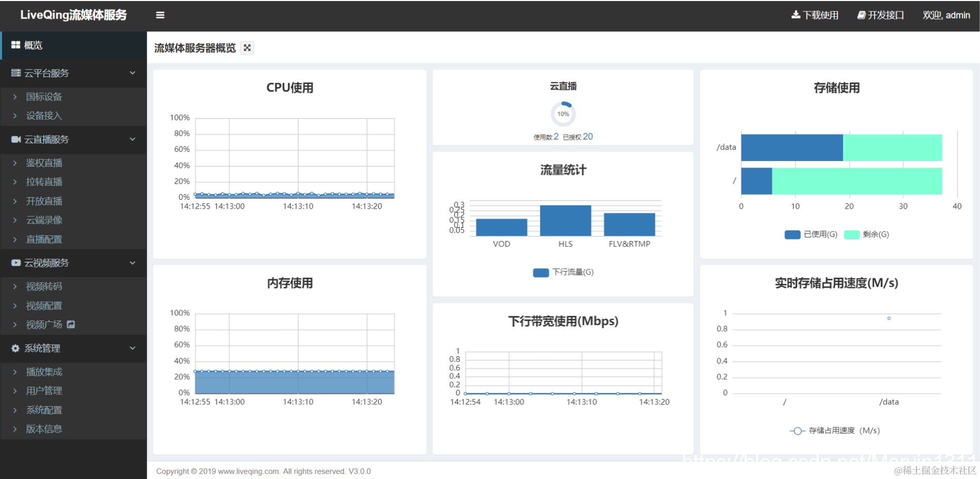Click the 使用数 value 2
This screenshot has height=479, width=980.
(x=556, y=137)
